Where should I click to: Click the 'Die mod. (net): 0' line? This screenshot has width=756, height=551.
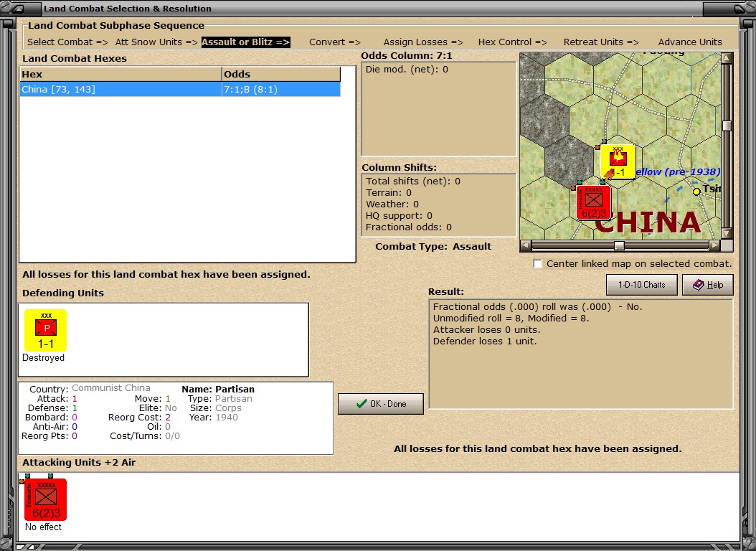[407, 70]
